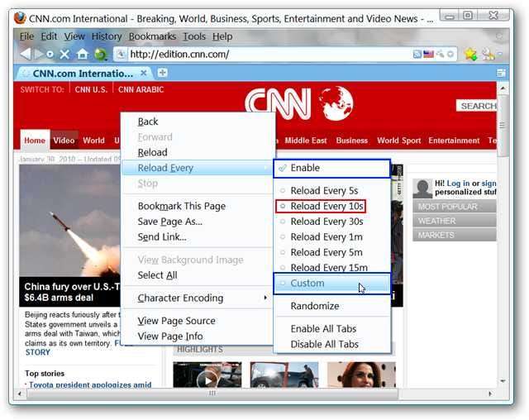
Task: Open View Page Info
Action: coord(197,336)
